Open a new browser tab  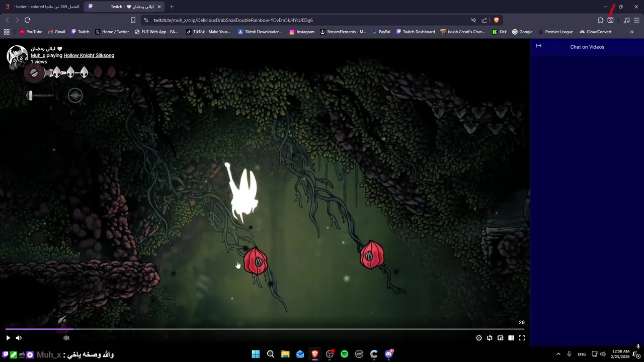172,7
